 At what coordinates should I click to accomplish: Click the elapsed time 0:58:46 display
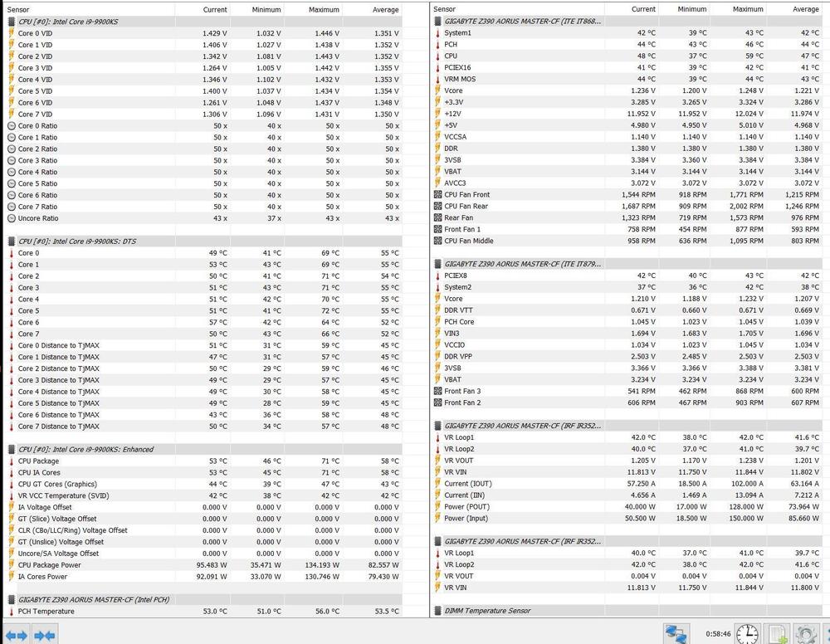pos(718,632)
